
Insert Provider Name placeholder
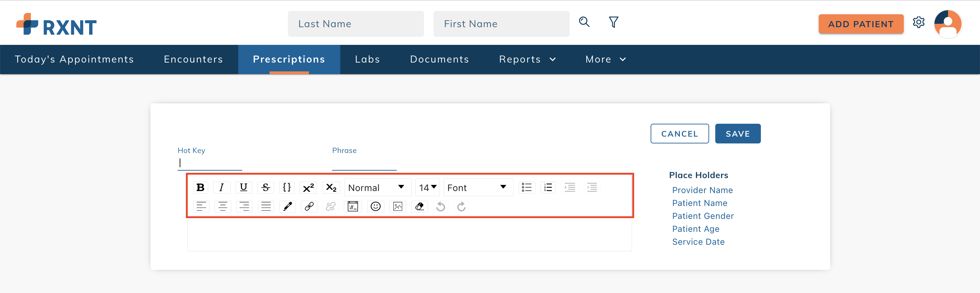tap(702, 190)
